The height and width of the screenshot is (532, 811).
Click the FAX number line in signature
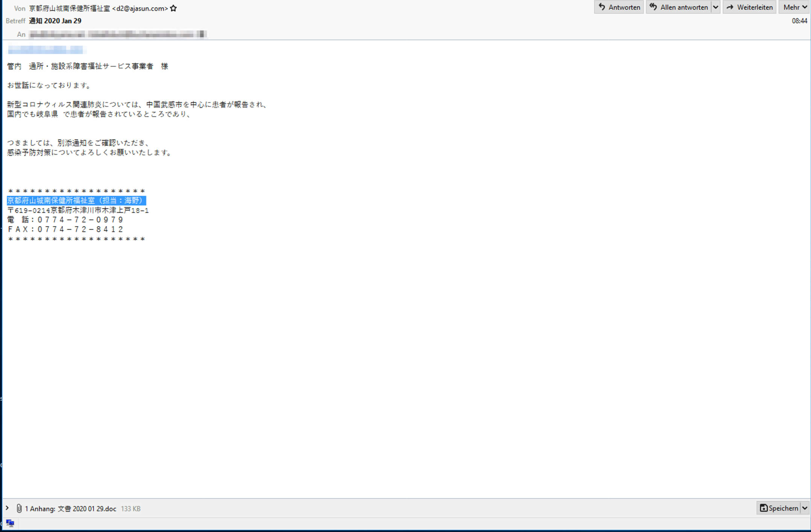tap(65, 229)
